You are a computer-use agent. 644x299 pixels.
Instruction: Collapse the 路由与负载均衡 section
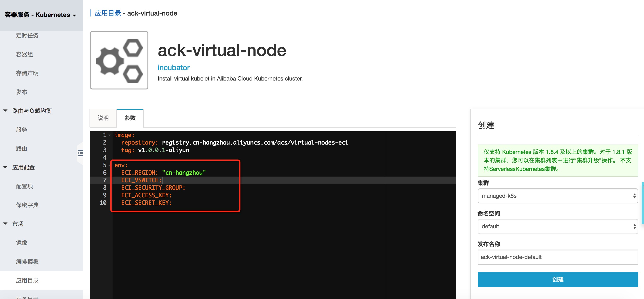pyautogui.click(x=5, y=111)
